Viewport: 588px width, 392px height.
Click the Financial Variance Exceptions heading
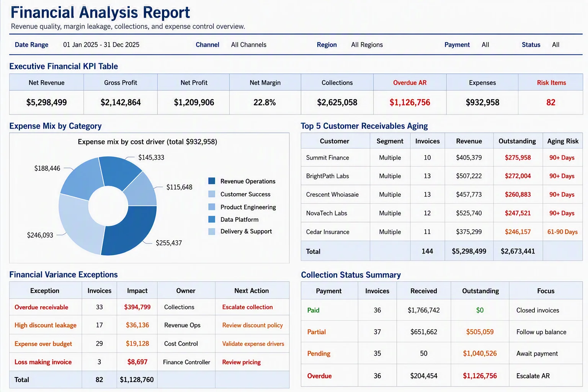click(64, 275)
